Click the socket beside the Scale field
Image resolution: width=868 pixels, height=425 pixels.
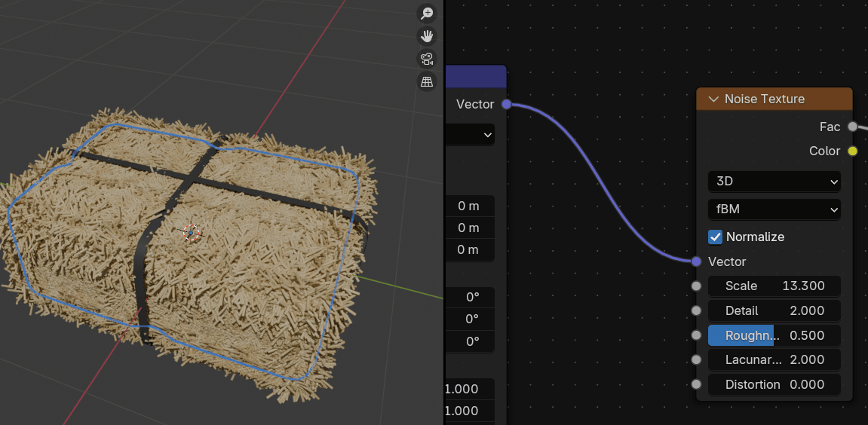(696, 286)
